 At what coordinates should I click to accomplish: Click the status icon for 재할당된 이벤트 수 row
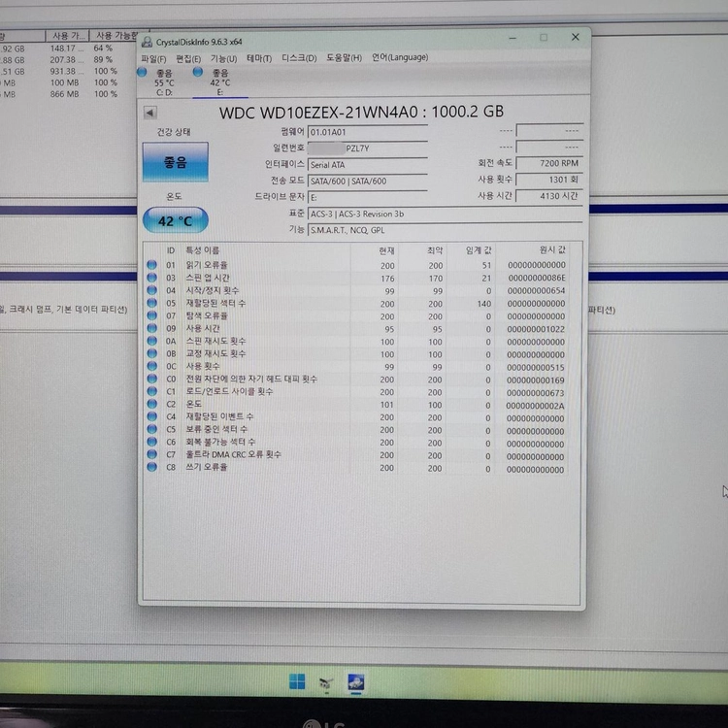click(151, 416)
